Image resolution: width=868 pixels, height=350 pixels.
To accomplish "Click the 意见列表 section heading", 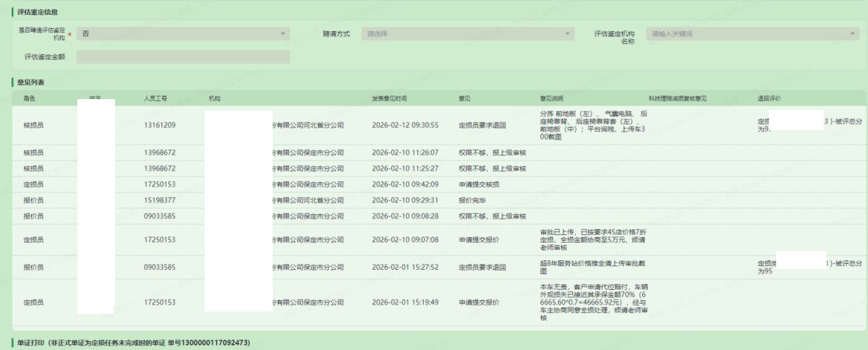I will click(x=32, y=82).
